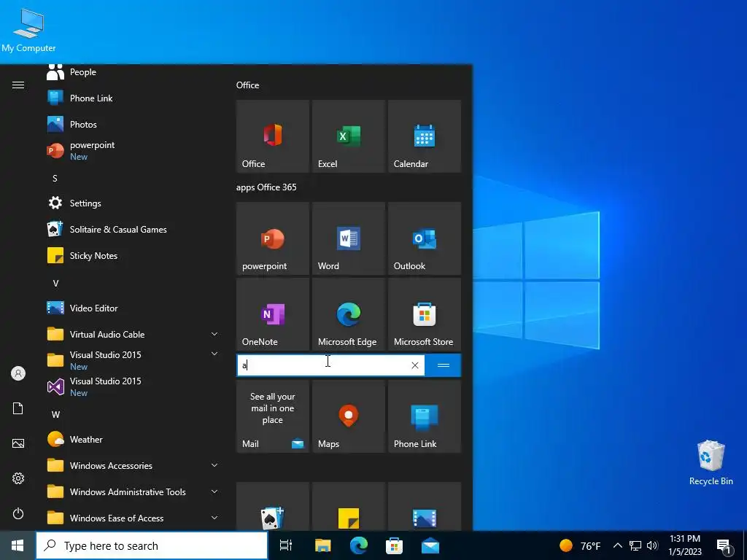
Task: Open the Outlook tile
Action: tap(425, 238)
